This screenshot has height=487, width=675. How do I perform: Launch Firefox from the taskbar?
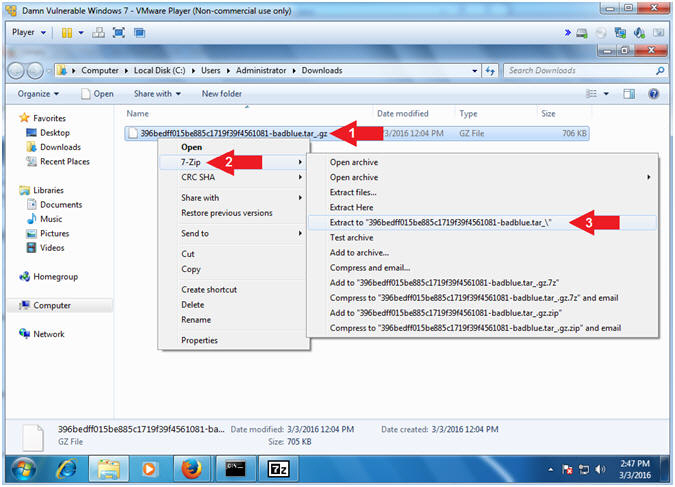click(x=192, y=469)
